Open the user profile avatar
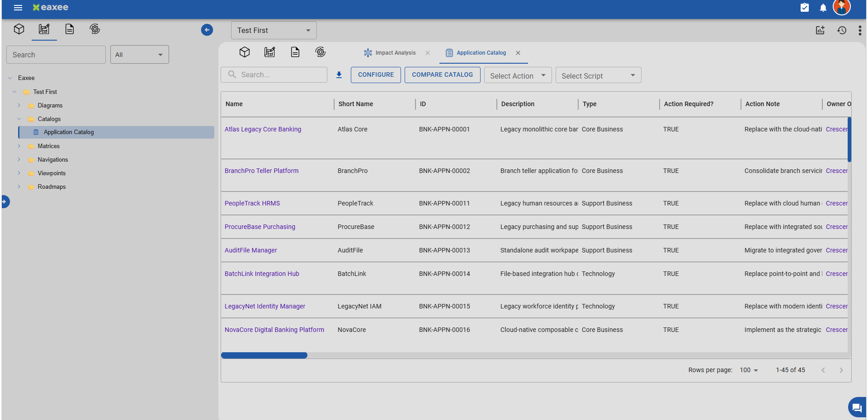Viewport: 868px width, 420px height. [842, 7]
